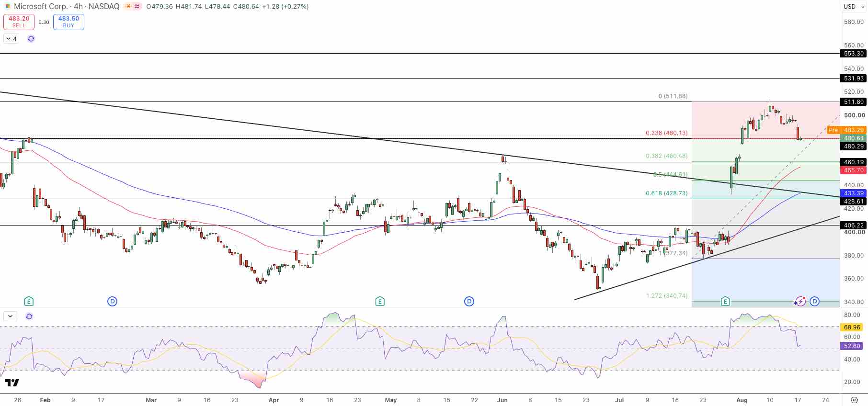Open the earnings E marker near late July
868x406 pixels.
point(725,301)
